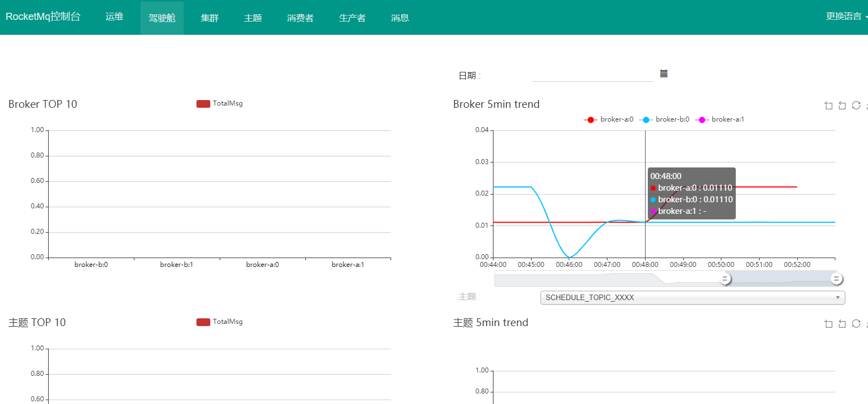Screen dimensions: 868x404
Task: Activate area zoom in 主题 5min trend
Action: point(828,324)
